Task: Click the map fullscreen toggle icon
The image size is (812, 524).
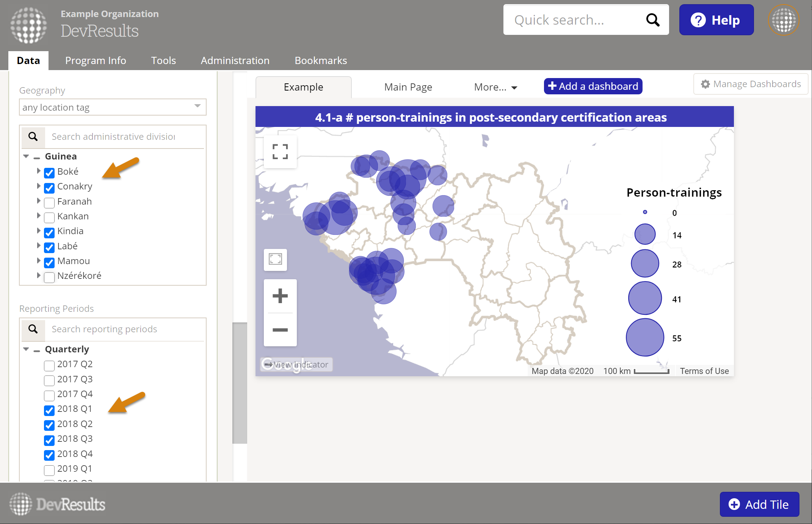Action: (x=280, y=152)
